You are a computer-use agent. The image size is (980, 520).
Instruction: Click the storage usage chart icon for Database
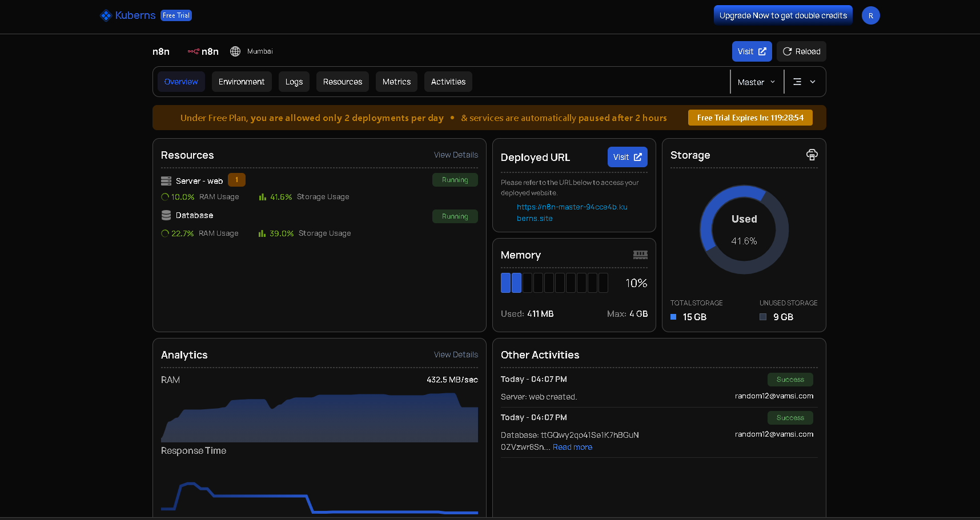click(x=261, y=233)
